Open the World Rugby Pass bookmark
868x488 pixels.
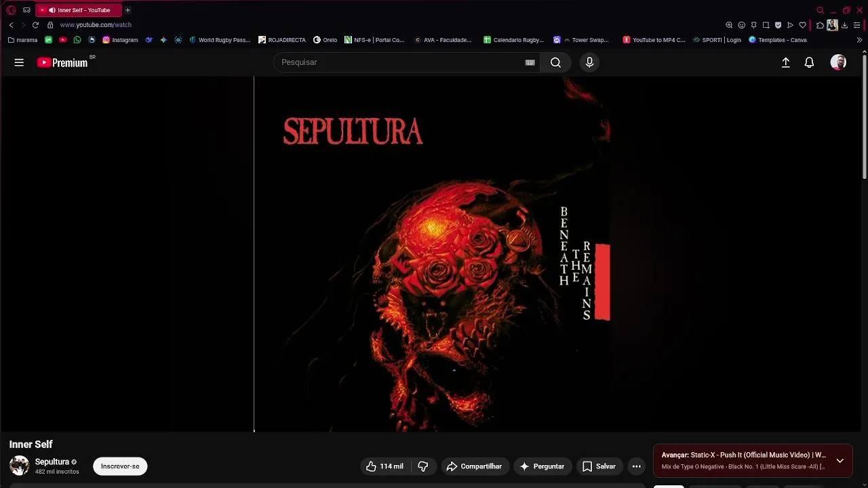coord(220,40)
